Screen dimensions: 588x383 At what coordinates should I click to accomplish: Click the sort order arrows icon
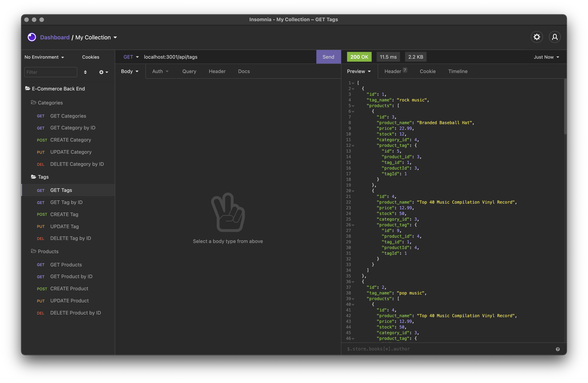pos(85,72)
